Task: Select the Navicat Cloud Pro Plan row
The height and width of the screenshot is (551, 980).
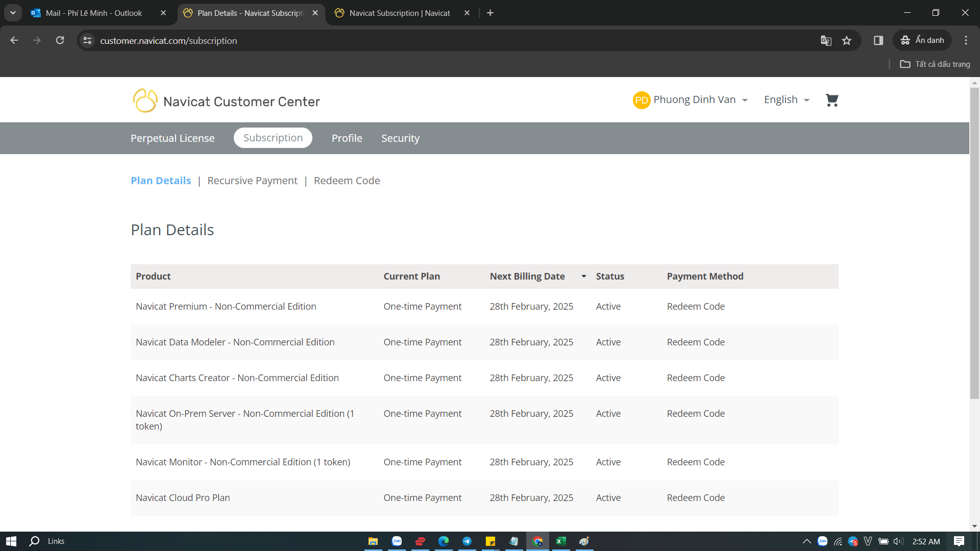Action: pyautogui.click(x=484, y=498)
